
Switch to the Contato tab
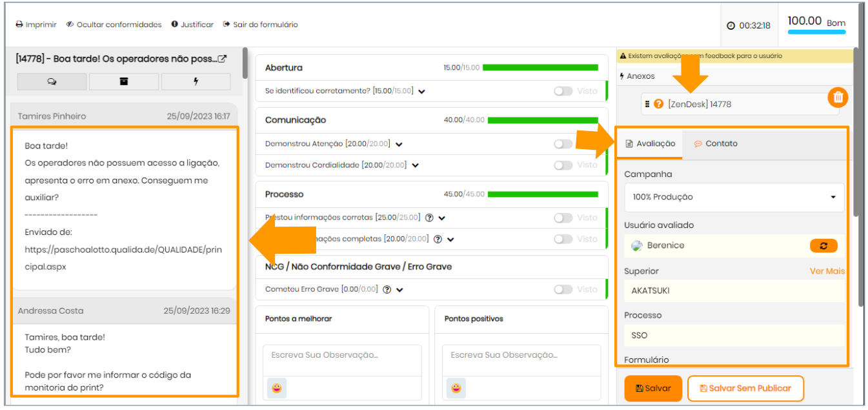tap(715, 143)
